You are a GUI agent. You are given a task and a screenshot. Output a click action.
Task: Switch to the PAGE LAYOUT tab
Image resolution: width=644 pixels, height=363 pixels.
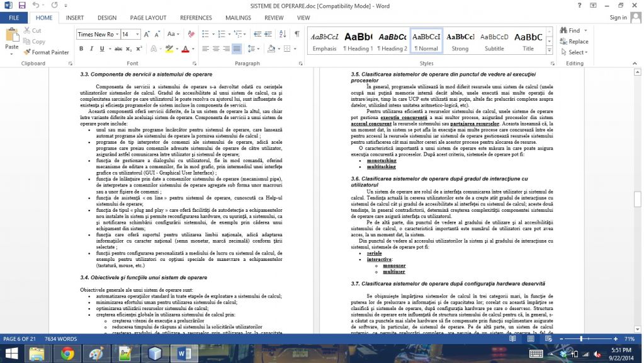[x=147, y=18]
